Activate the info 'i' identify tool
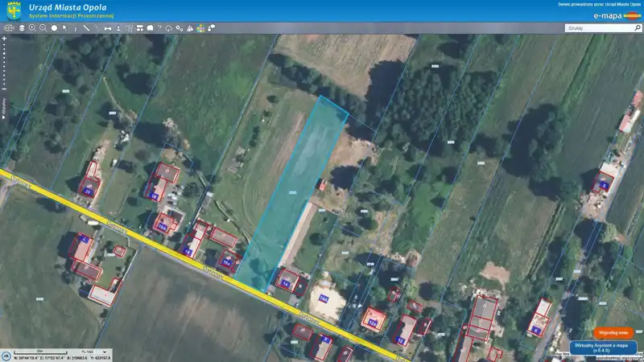644x362 pixels. pyautogui.click(x=76, y=28)
